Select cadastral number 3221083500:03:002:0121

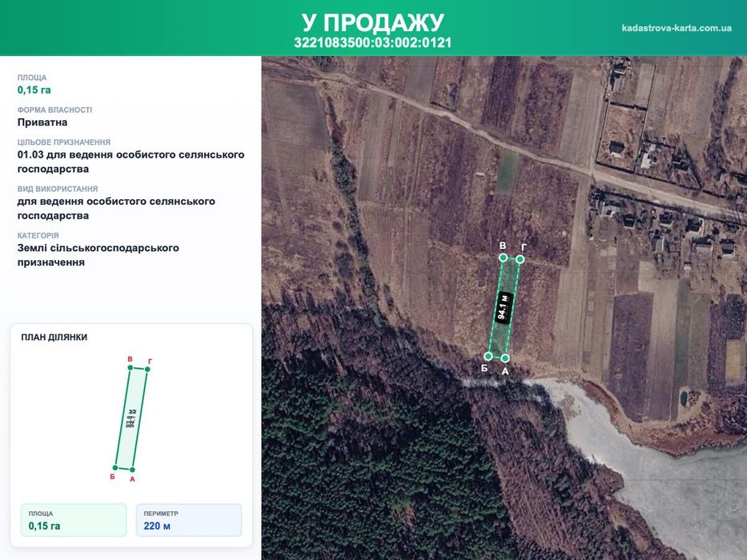pyautogui.click(x=372, y=43)
